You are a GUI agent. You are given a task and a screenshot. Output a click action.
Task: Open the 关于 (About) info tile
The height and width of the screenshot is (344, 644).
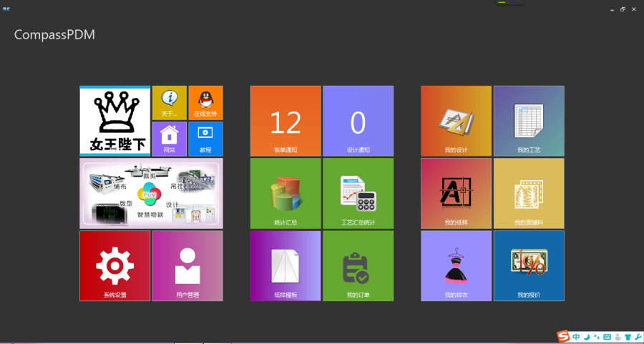click(x=169, y=103)
